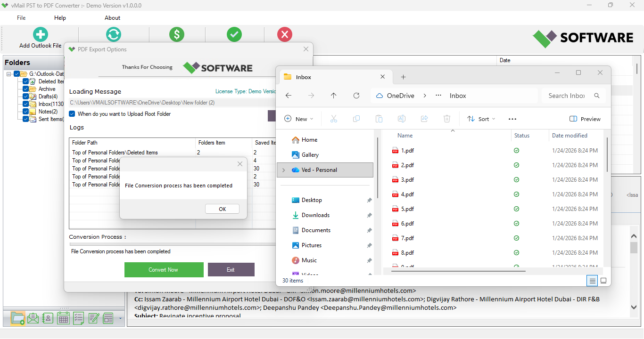Viewport: 644px width, 339px height.
Task: Select the Mail envelope view icon
Action: [33, 318]
